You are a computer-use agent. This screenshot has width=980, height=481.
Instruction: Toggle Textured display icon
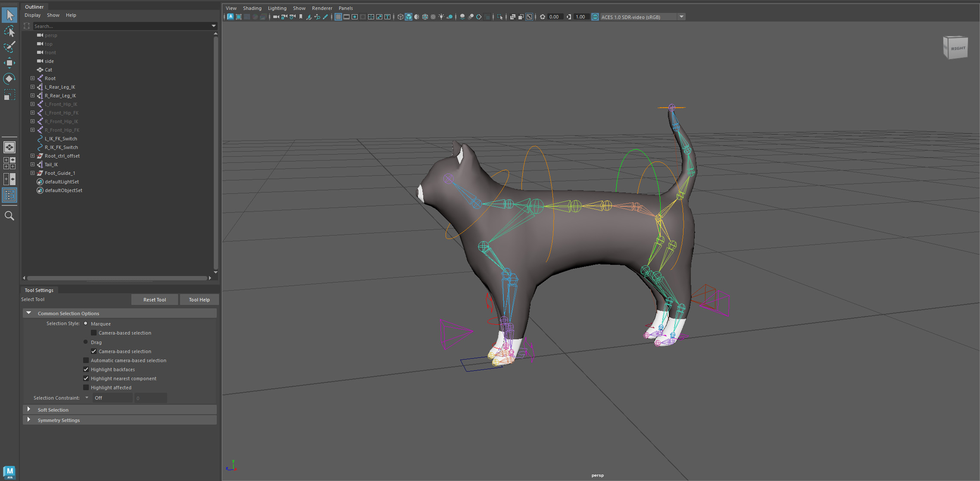[x=433, y=17]
